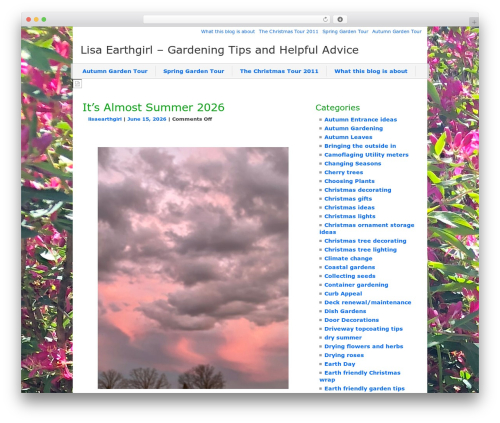
Task: Select What this blog is about tab
Action: coord(371,71)
